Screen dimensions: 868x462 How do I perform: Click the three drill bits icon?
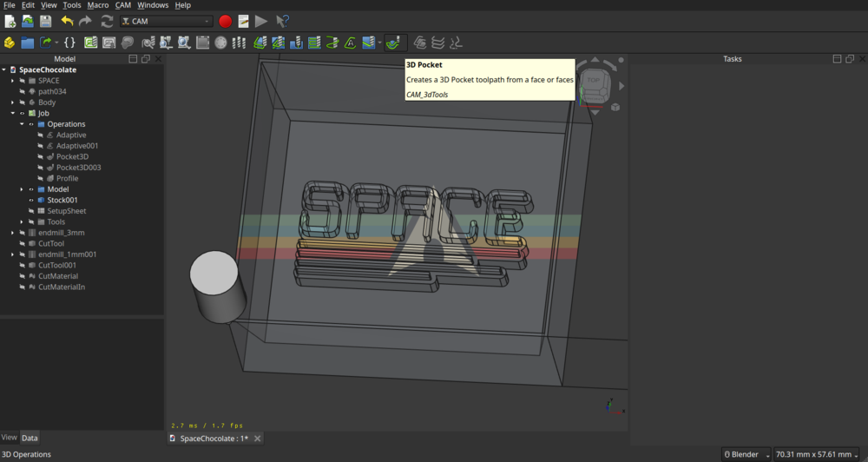point(239,43)
